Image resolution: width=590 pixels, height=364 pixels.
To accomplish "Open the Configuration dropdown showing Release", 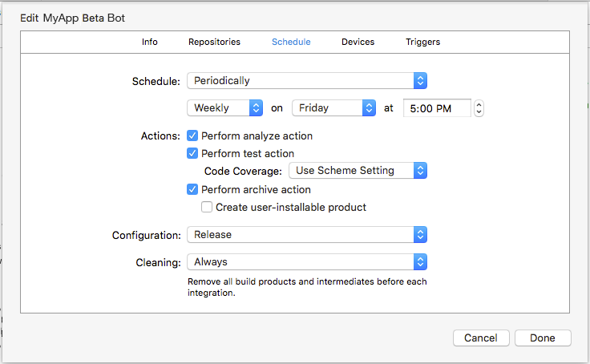I will 306,235.
